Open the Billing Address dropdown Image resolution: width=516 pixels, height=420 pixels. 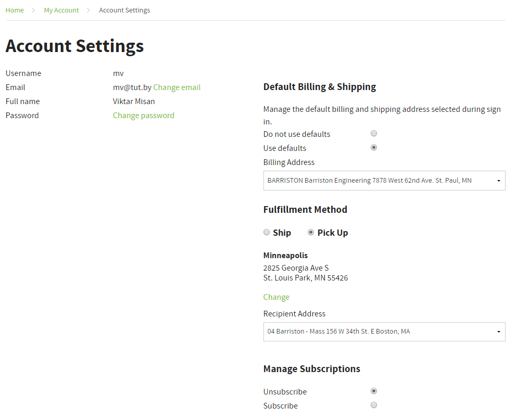click(x=384, y=181)
